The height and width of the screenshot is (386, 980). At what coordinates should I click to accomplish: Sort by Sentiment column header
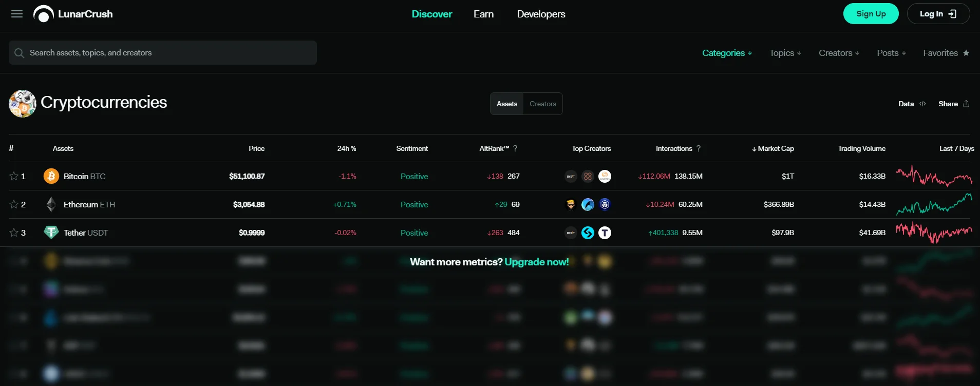tap(412, 148)
